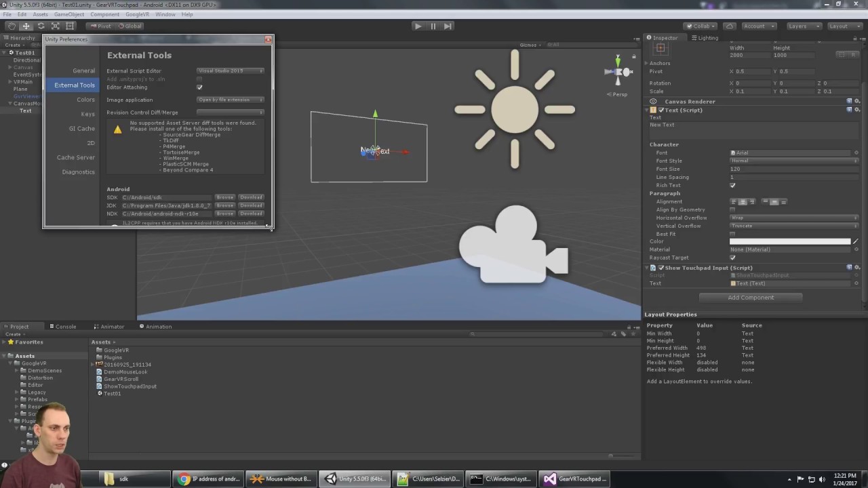Open the GameObject menu

click(69, 14)
